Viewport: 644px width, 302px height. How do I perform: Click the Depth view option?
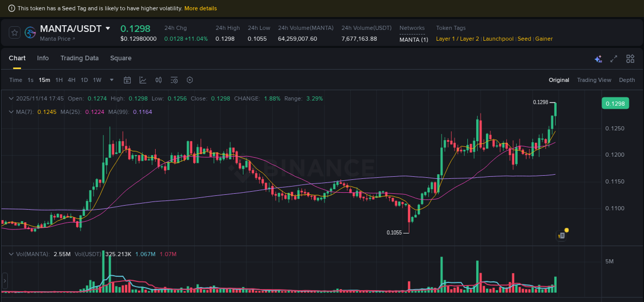point(627,80)
